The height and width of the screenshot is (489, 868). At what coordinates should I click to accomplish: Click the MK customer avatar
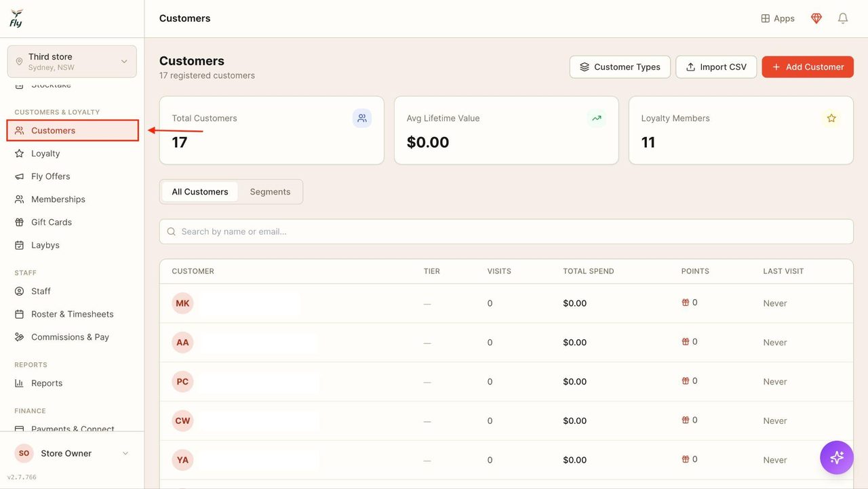(x=182, y=303)
